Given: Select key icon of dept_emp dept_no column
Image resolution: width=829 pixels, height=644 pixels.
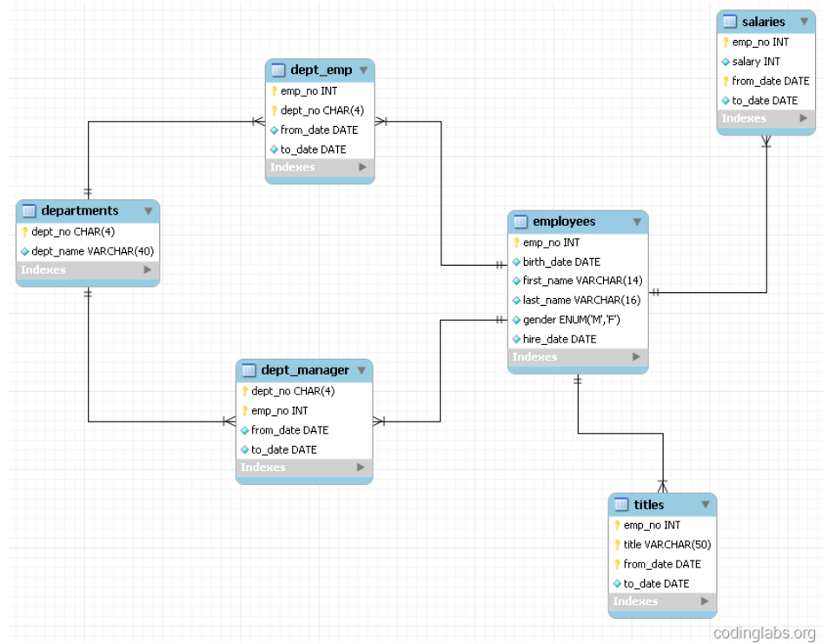Looking at the screenshot, I should (274, 110).
